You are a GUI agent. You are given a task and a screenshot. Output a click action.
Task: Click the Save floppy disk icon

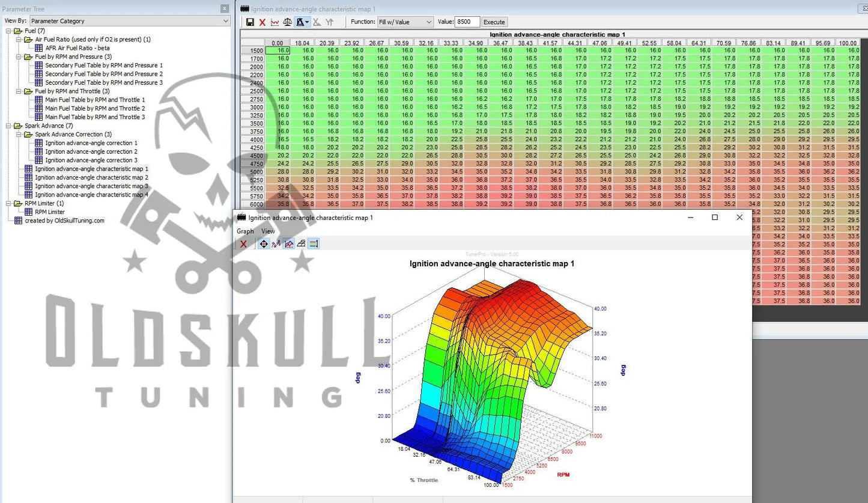point(250,22)
